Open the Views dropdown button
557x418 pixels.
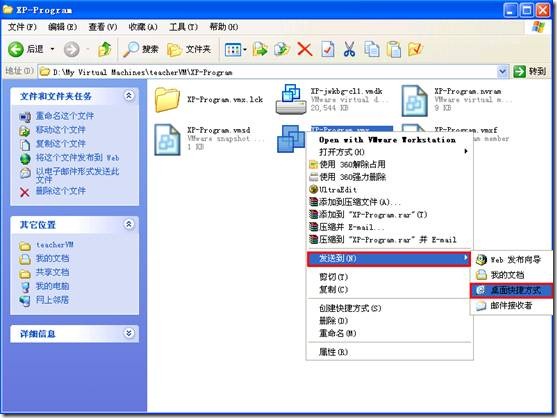[x=236, y=50]
